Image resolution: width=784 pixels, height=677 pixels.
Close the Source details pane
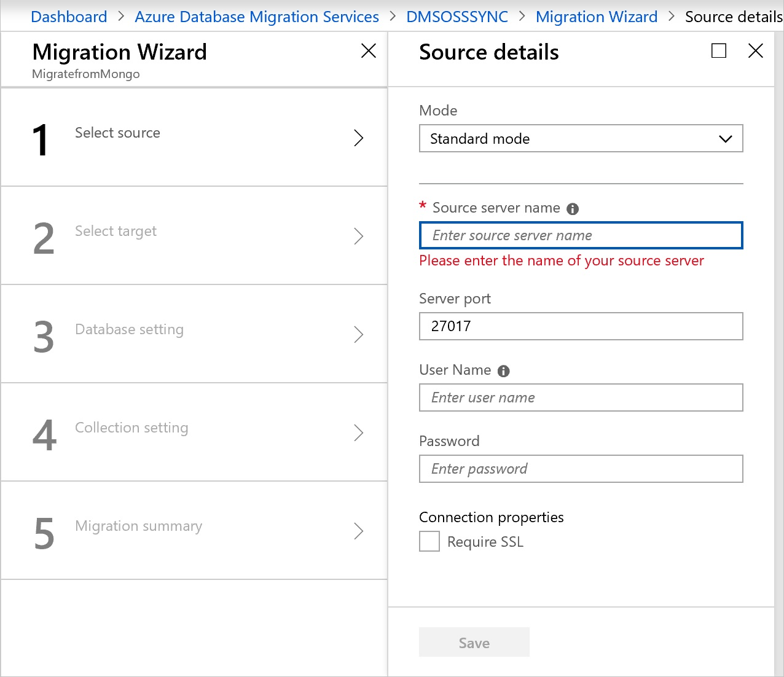(755, 51)
